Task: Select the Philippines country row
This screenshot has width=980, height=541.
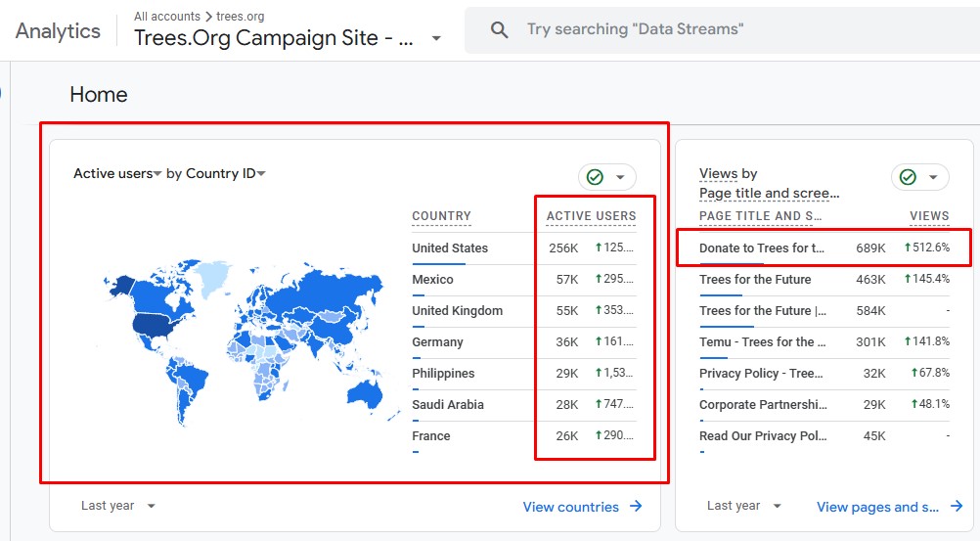Action: coord(524,374)
